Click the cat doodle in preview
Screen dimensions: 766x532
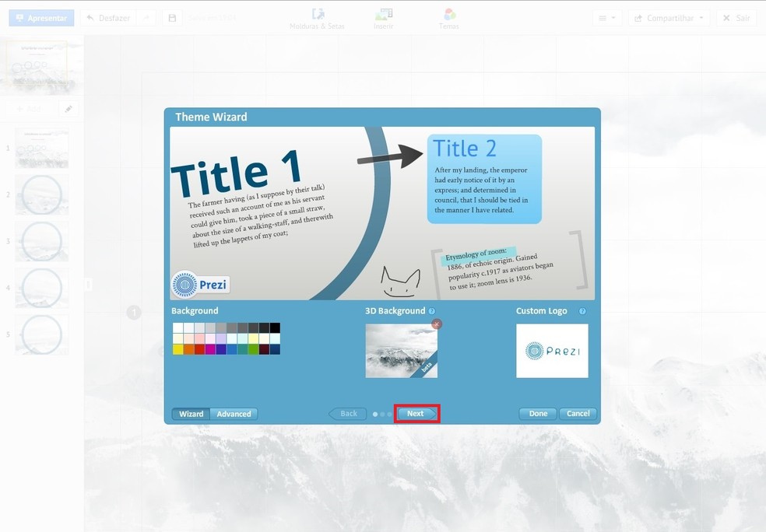pyautogui.click(x=401, y=282)
